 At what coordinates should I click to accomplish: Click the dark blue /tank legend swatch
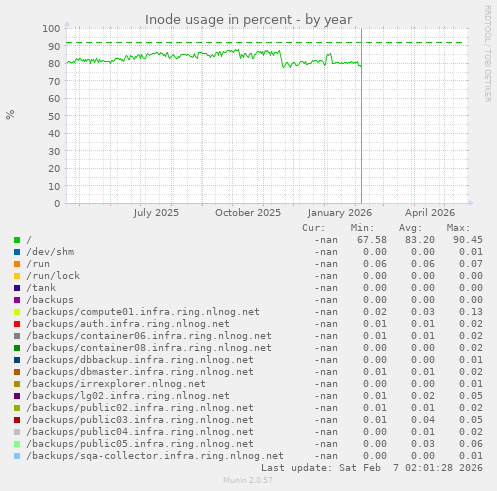coord(17,288)
